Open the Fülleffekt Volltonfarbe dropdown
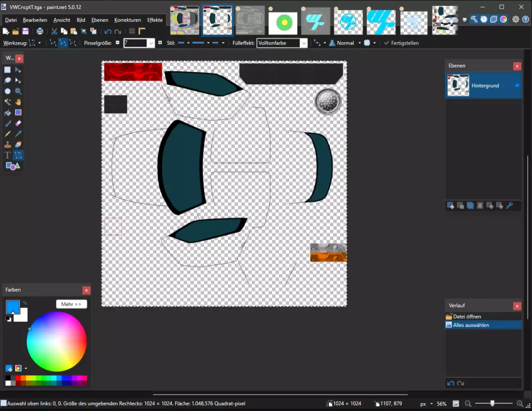This screenshot has width=532, height=411. 304,43
